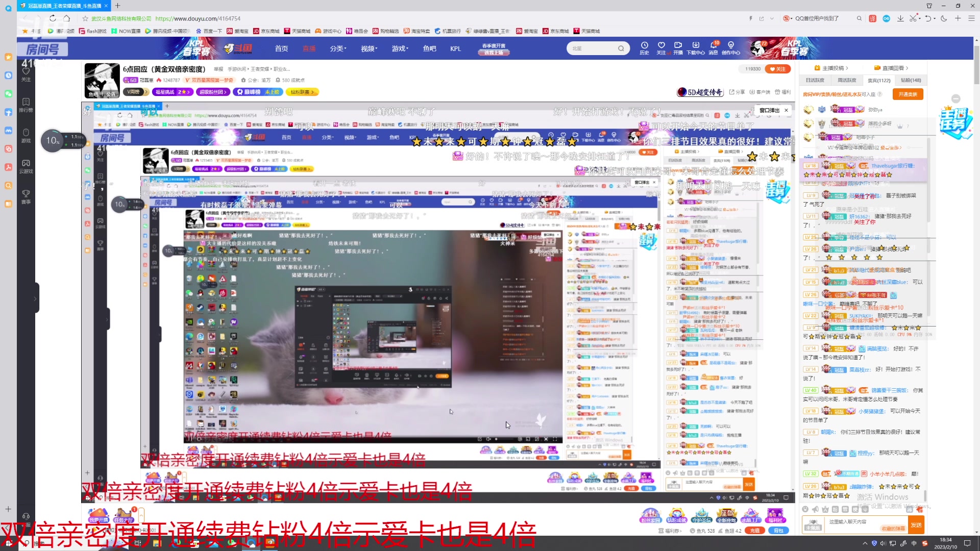Viewport: 980px width, 551px height.
Task: Expand the 游戏 navigation dropdown
Action: coord(400,48)
